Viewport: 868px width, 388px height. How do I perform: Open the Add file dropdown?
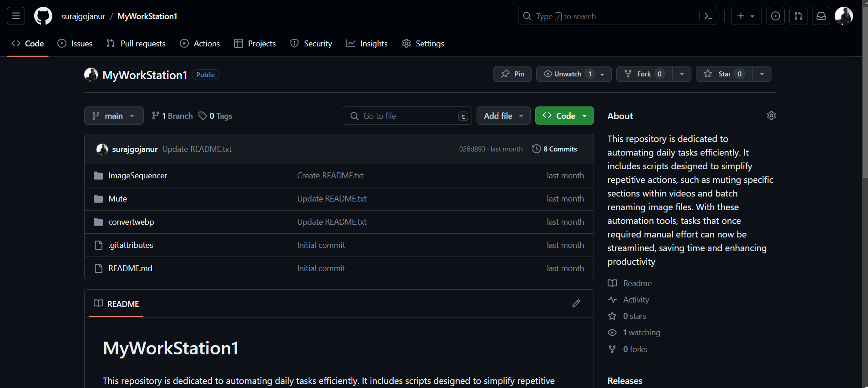[503, 116]
